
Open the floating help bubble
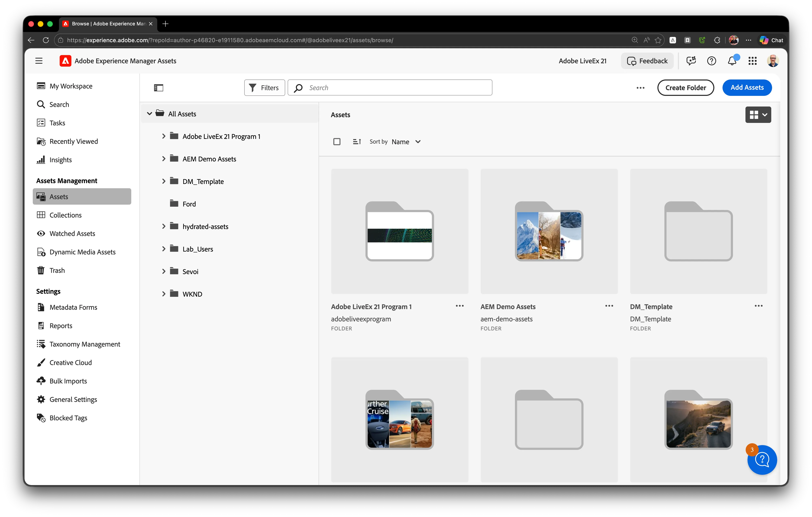pyautogui.click(x=762, y=460)
